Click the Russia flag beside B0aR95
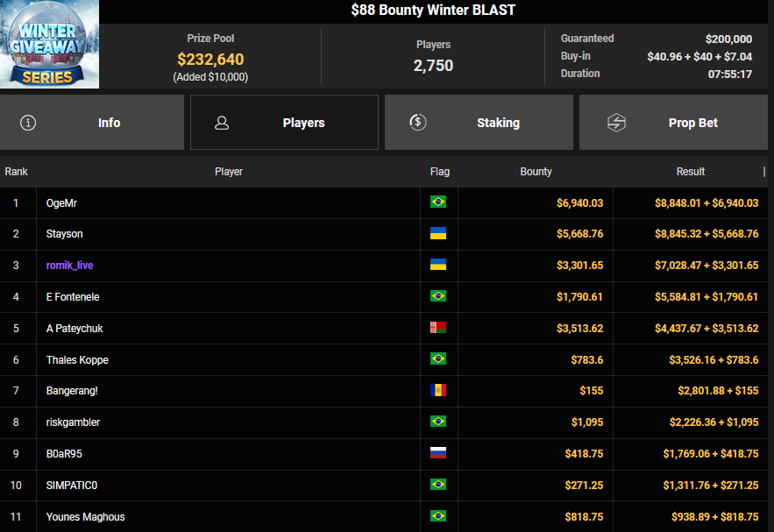The image size is (774, 532). point(438,453)
